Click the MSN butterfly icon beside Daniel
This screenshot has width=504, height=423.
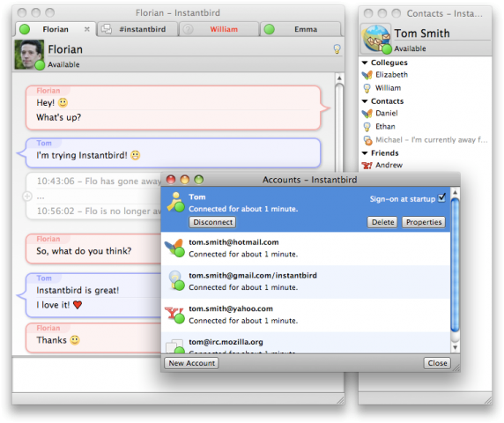(x=367, y=114)
